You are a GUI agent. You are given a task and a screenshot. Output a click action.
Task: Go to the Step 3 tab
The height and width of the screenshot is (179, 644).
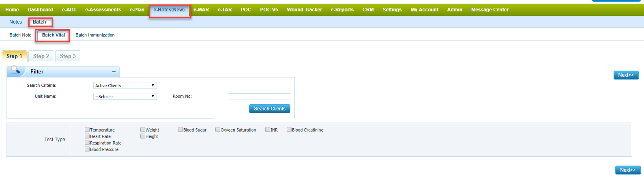(x=68, y=56)
